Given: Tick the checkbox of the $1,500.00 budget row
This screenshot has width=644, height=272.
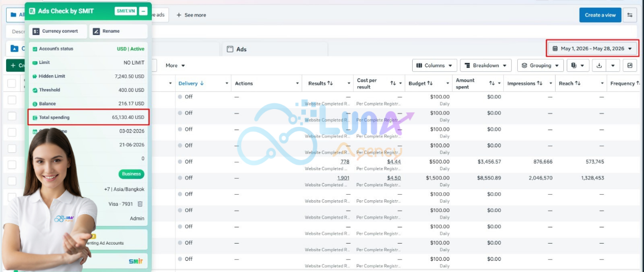Looking at the screenshot, I should (x=12, y=181).
